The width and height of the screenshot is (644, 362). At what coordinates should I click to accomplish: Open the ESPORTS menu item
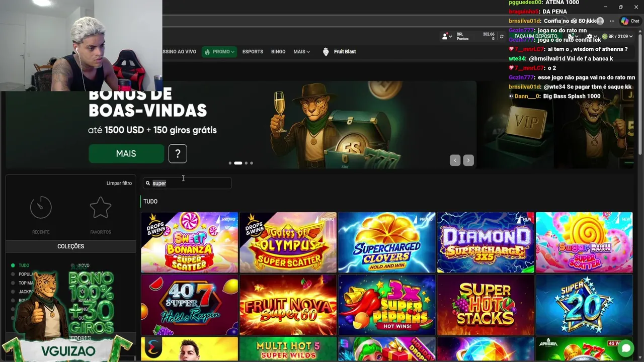pyautogui.click(x=253, y=52)
